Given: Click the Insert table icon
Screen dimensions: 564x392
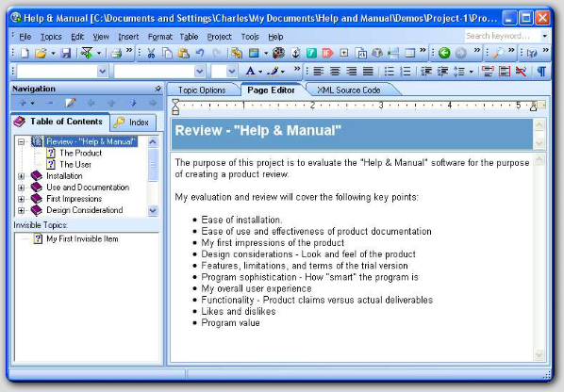Looking at the screenshot, I should pos(410,53).
